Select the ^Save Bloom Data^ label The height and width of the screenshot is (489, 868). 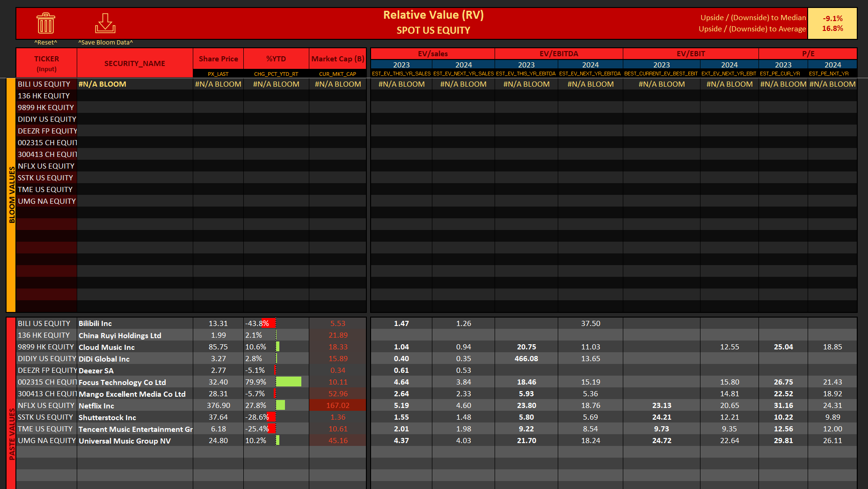click(106, 43)
